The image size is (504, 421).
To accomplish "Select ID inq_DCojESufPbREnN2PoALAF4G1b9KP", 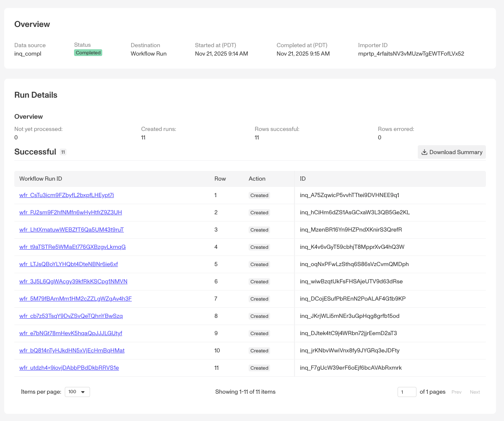I will [353, 299].
